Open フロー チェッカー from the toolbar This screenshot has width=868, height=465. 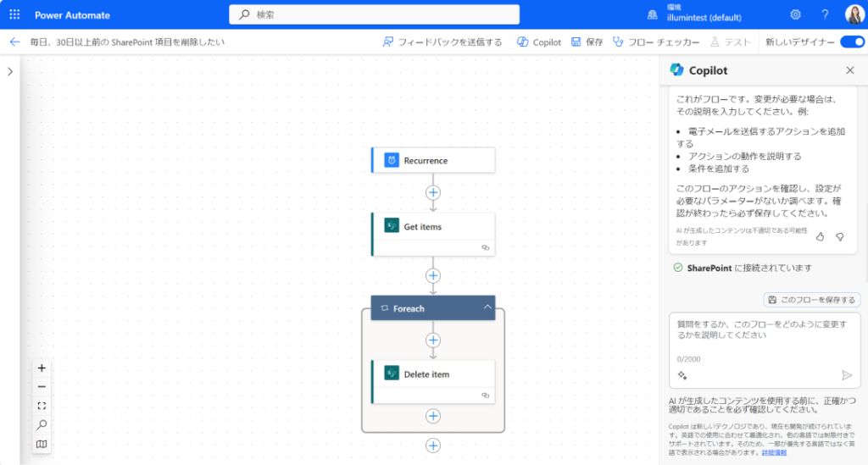pos(656,42)
